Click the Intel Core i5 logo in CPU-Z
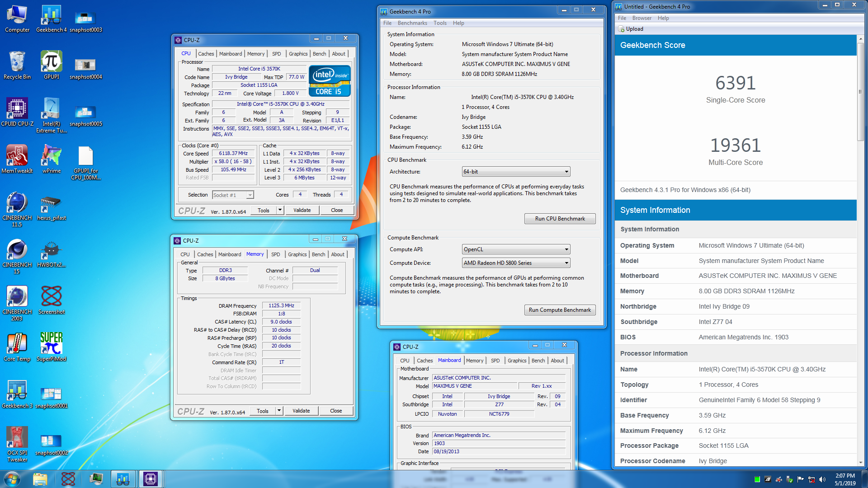Viewport: 868px width, 488px height. 330,81
